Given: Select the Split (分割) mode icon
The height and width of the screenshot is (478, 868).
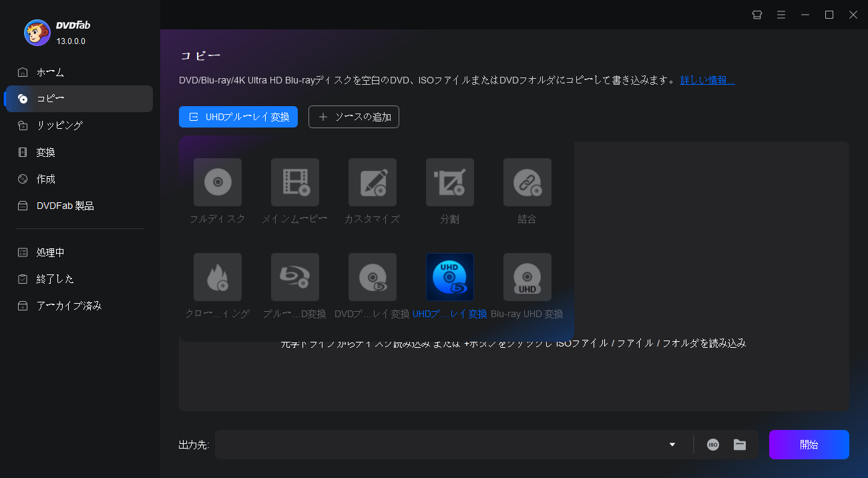Looking at the screenshot, I should (x=450, y=182).
